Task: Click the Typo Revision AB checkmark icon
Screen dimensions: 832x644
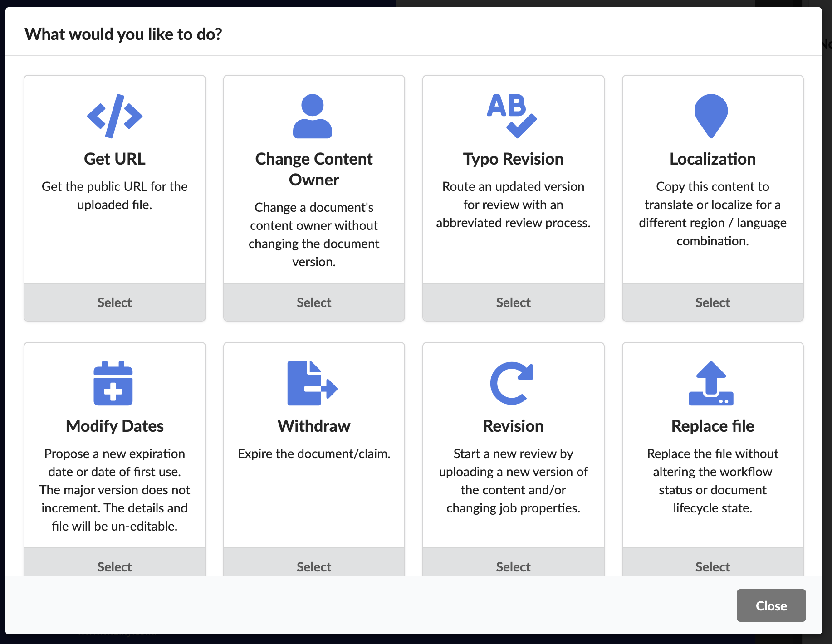Action: point(512,116)
